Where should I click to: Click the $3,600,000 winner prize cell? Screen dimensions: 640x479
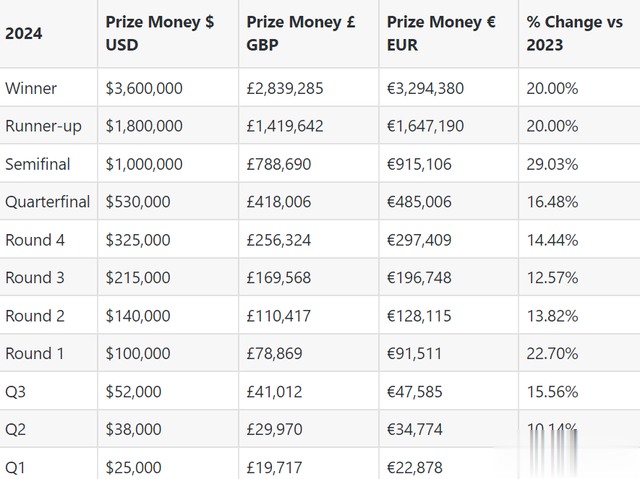coord(144,88)
